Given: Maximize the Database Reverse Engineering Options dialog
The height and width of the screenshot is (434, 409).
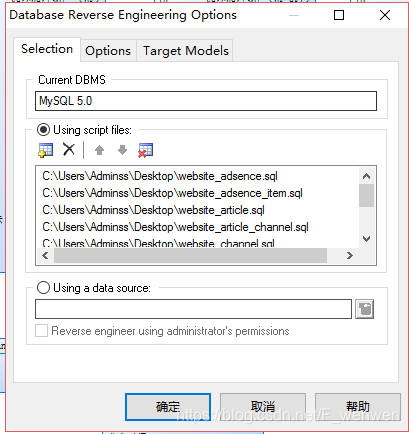Looking at the screenshot, I should coord(339,15).
